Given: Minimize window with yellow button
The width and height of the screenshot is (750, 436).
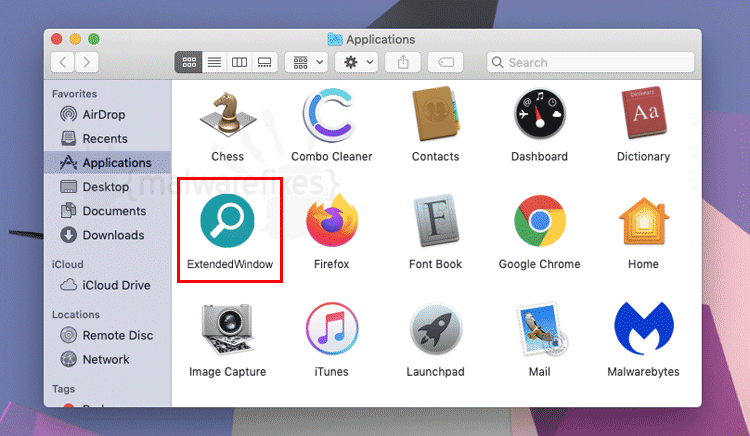Looking at the screenshot, I should pos(75,39).
